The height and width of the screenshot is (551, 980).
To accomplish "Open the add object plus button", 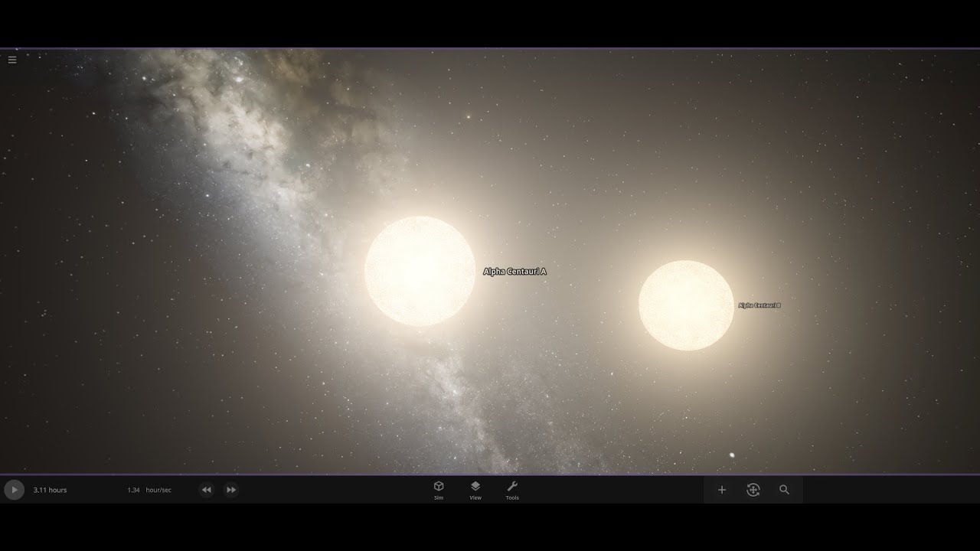I will coord(721,490).
